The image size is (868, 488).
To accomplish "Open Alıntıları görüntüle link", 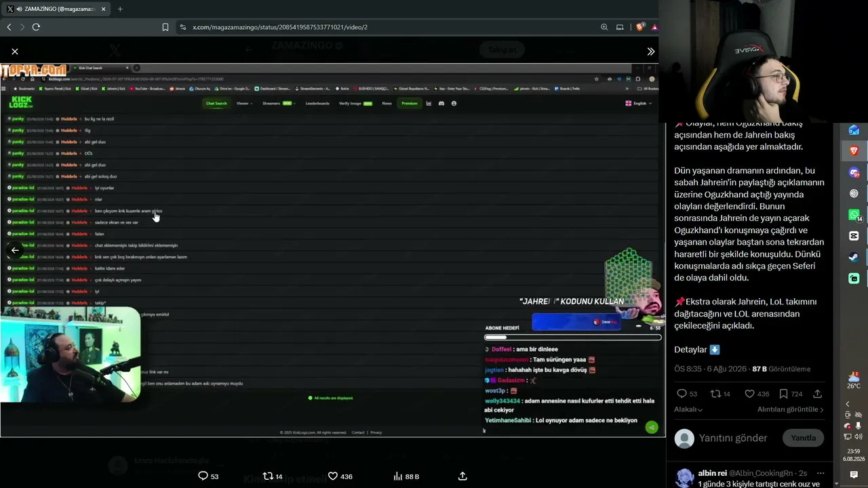I will (791, 409).
